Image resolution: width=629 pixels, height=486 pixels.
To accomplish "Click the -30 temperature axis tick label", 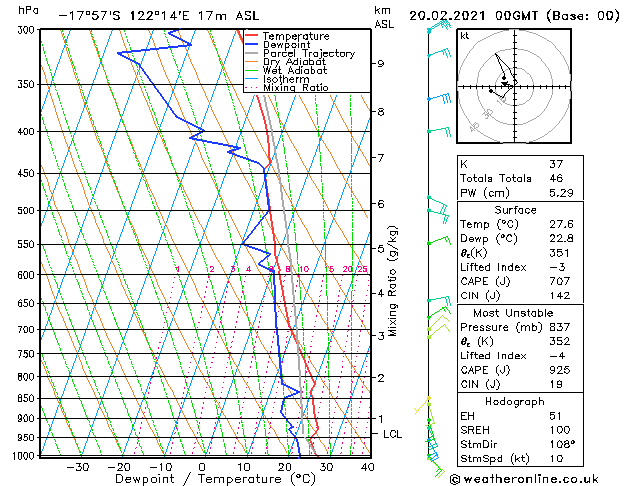I will coord(77,467).
